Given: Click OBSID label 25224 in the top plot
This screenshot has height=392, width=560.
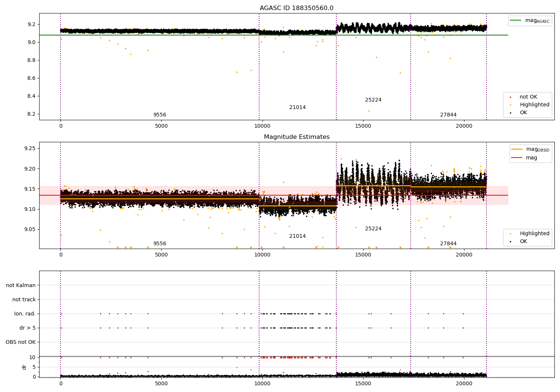Looking at the screenshot, I should (373, 100).
